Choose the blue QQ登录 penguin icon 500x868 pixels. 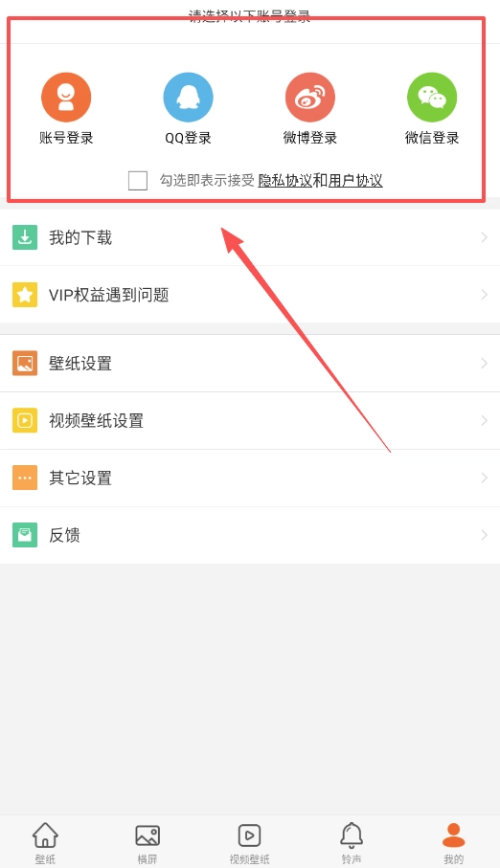coord(188,98)
